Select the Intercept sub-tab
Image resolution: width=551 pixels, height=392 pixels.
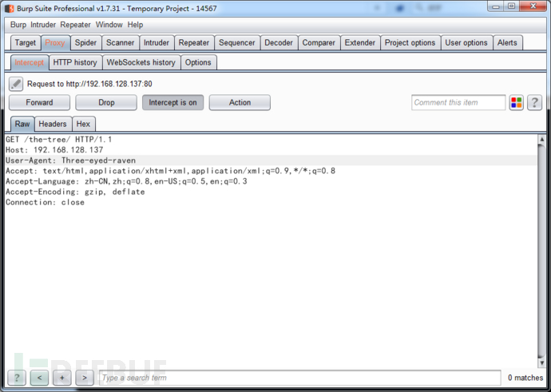click(30, 62)
